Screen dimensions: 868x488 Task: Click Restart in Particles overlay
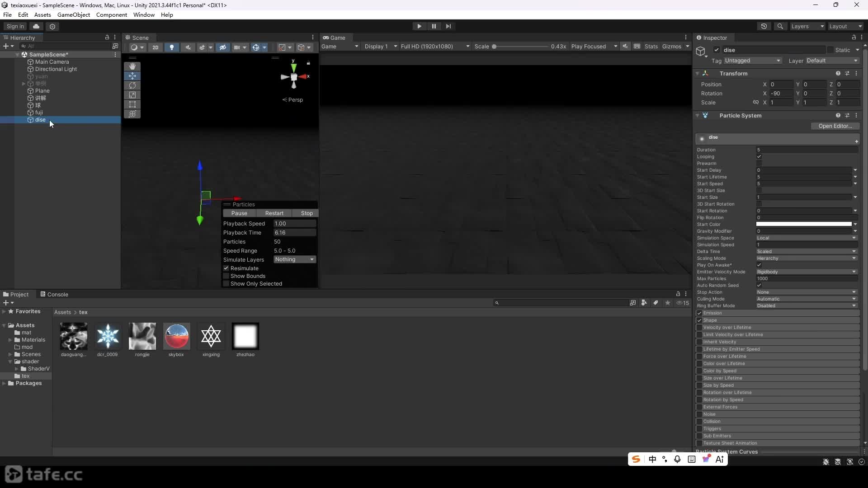click(274, 213)
